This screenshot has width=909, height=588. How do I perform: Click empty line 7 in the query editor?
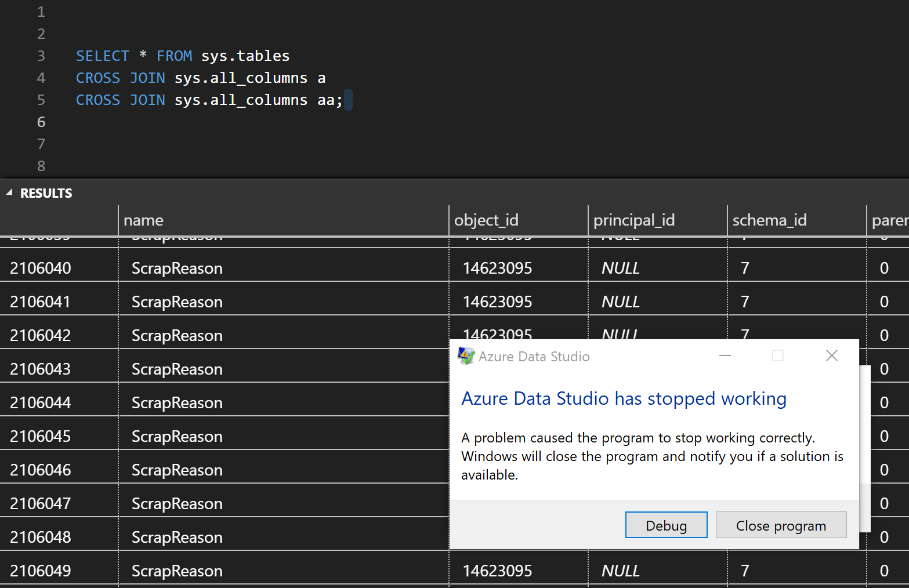174,143
